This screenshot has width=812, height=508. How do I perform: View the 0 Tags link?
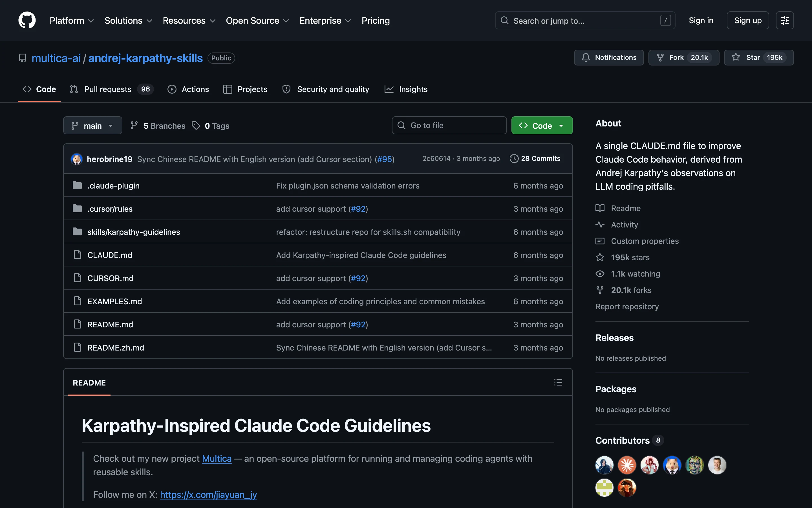coord(211,126)
